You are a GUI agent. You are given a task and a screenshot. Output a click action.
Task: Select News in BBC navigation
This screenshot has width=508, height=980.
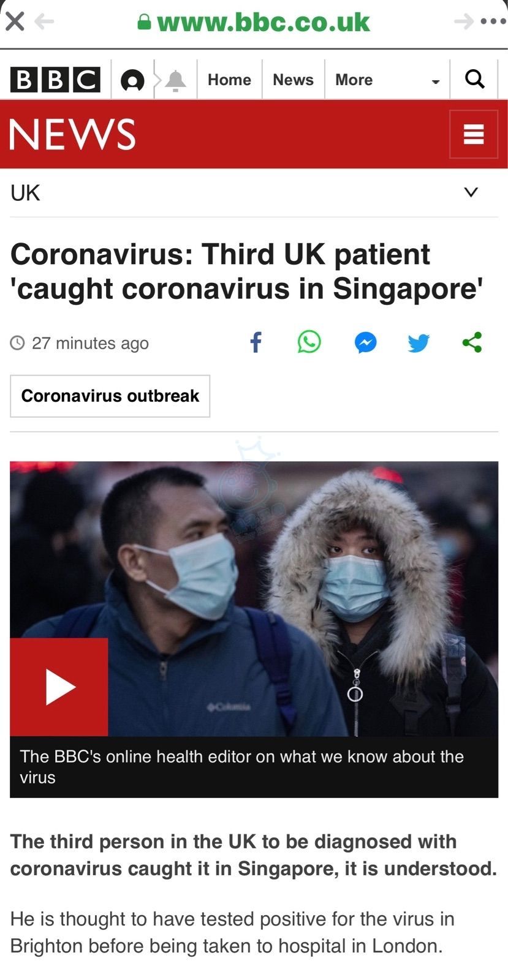click(x=293, y=80)
